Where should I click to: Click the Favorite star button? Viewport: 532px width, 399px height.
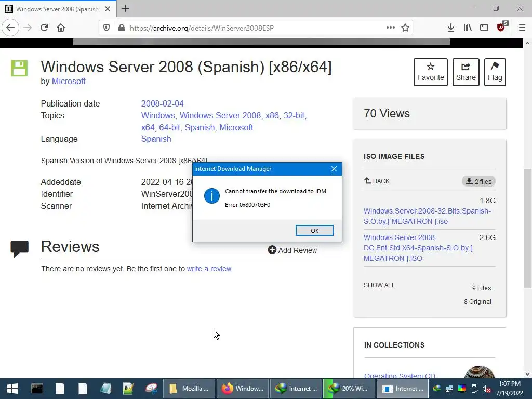click(431, 72)
